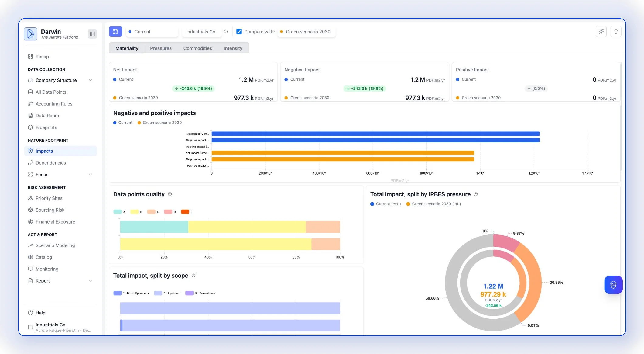Click the Industrials Co. selector button
Screen dimensions: 644x354
tap(202, 31)
